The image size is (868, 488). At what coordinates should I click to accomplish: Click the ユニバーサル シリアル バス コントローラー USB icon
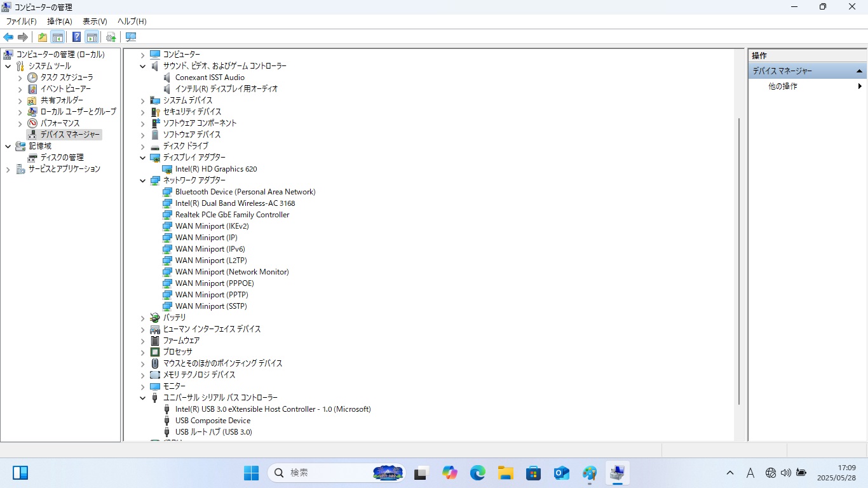coord(155,398)
